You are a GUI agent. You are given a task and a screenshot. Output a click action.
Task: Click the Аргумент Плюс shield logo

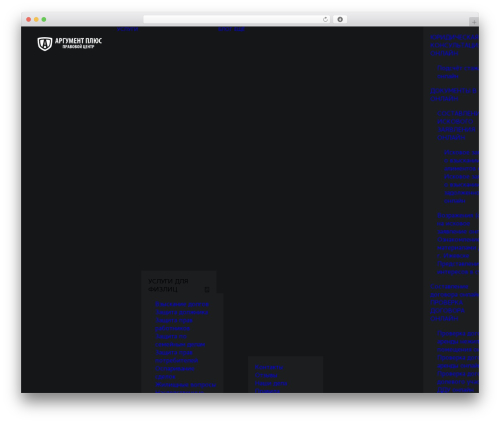tap(69, 44)
